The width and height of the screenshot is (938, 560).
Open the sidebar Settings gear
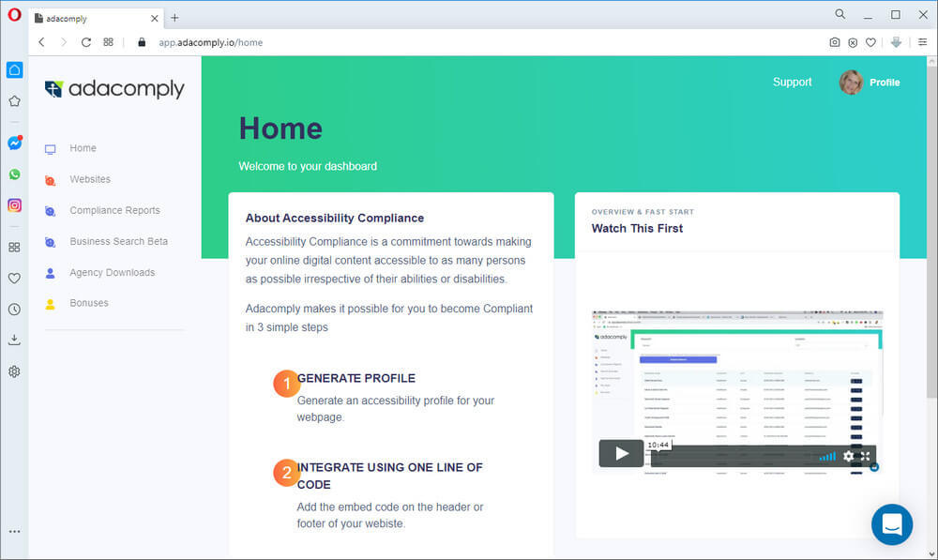pyautogui.click(x=14, y=371)
